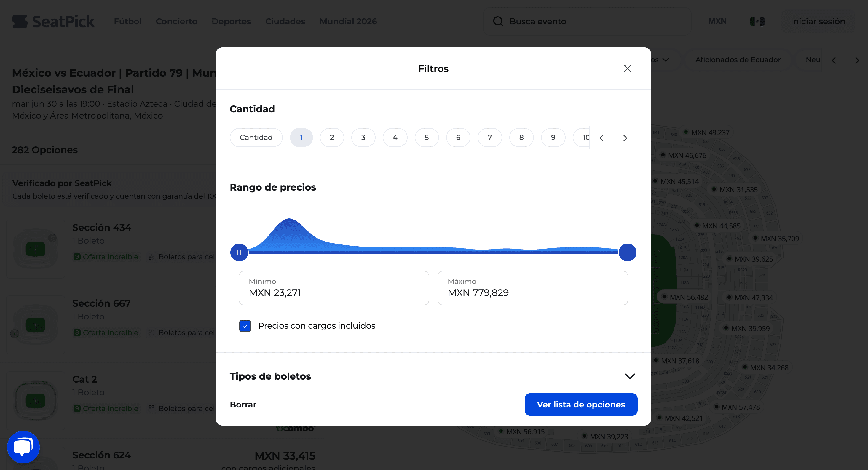The height and width of the screenshot is (470, 868).
Task: Click the maximum price slider handle
Action: 627,252
